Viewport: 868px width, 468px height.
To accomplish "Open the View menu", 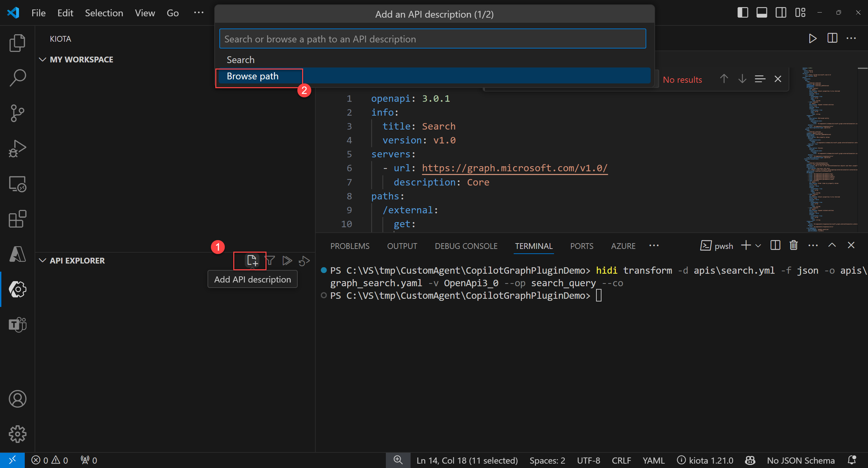I will (x=145, y=13).
